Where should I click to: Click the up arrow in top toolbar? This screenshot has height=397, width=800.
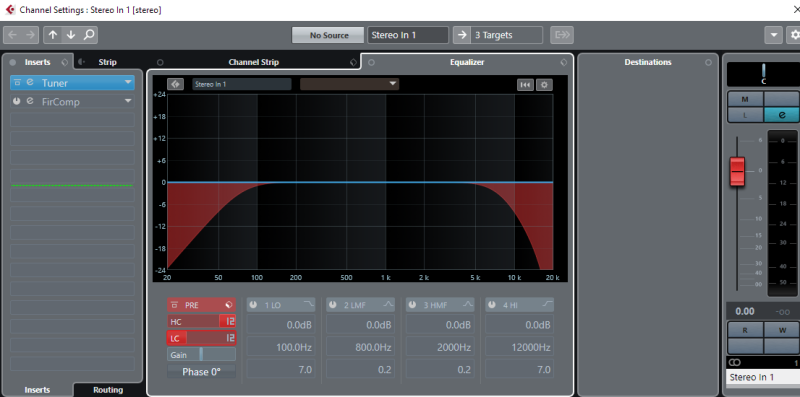pos(53,35)
